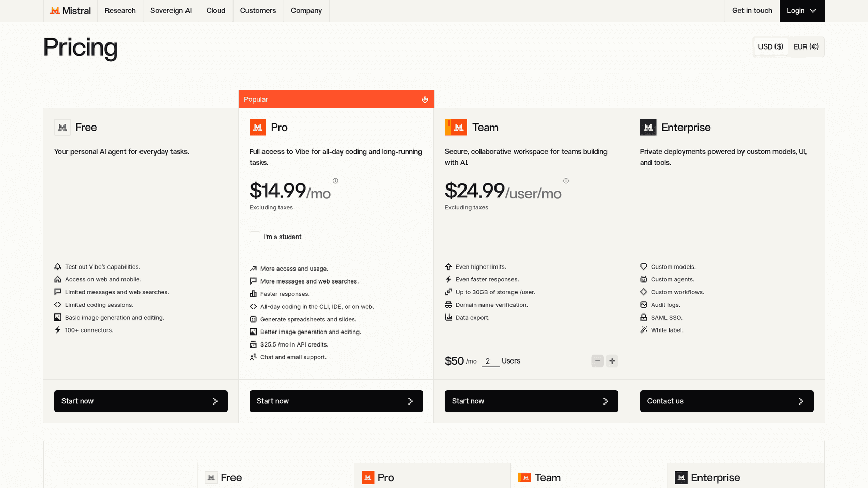The image size is (868, 488).
Task: Click icon next to Test out Vibe's capabilities
Action: [x=58, y=267]
